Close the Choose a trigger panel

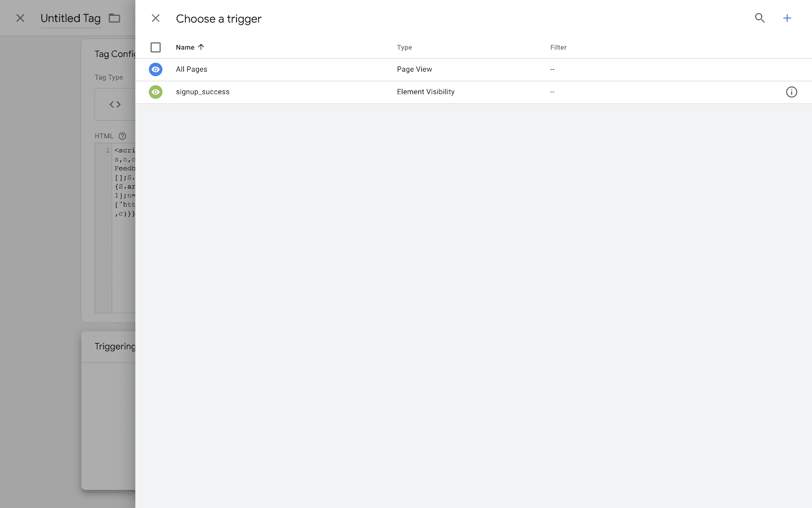click(156, 18)
